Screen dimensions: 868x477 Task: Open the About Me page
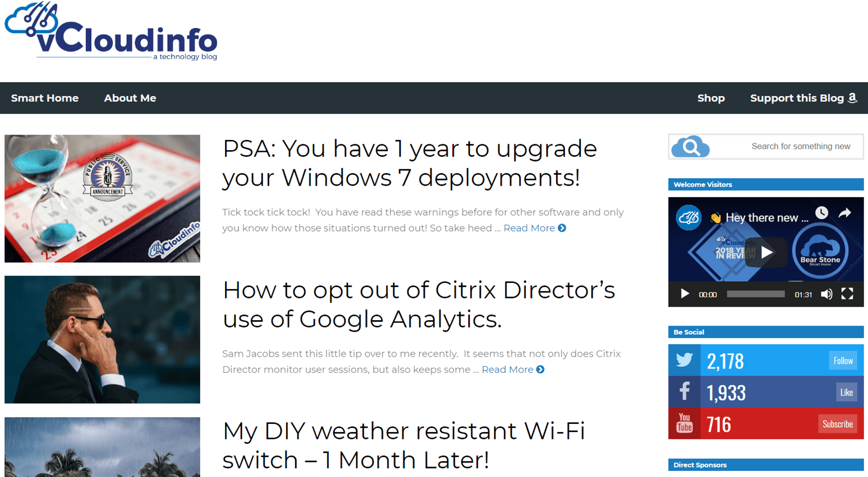coord(130,98)
